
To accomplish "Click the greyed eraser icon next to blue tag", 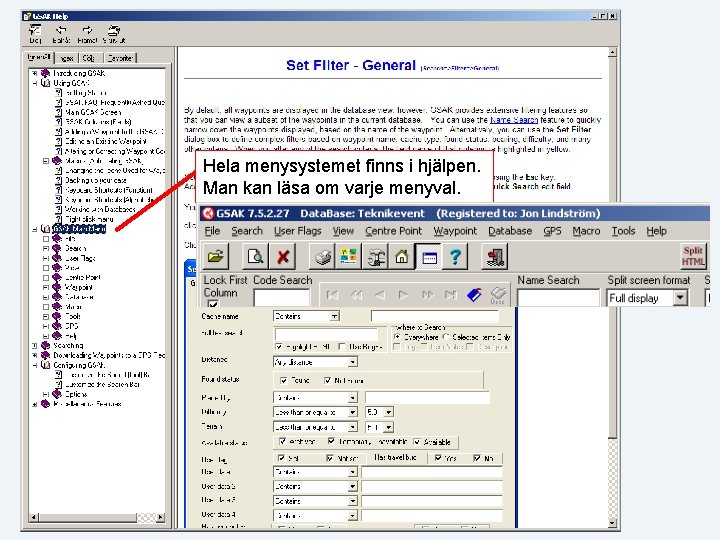I will (x=497, y=294).
